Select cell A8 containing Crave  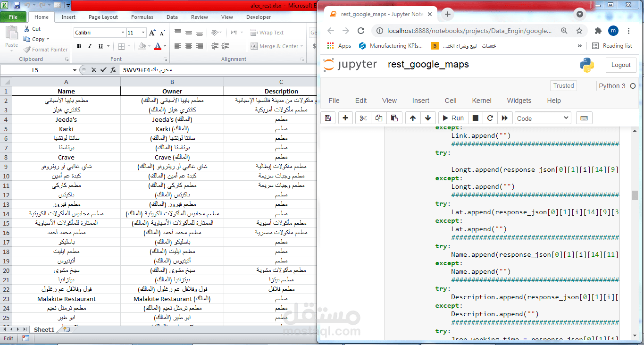coord(66,157)
